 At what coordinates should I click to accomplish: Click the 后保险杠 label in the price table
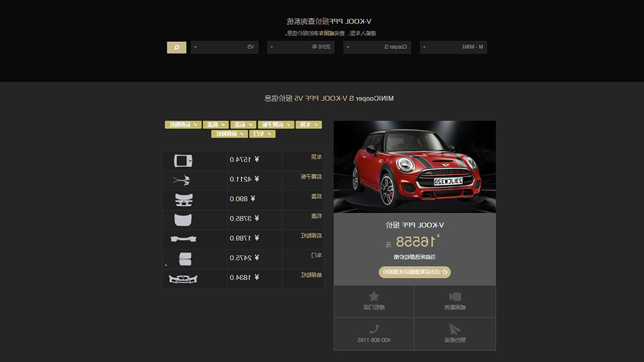[x=311, y=236]
